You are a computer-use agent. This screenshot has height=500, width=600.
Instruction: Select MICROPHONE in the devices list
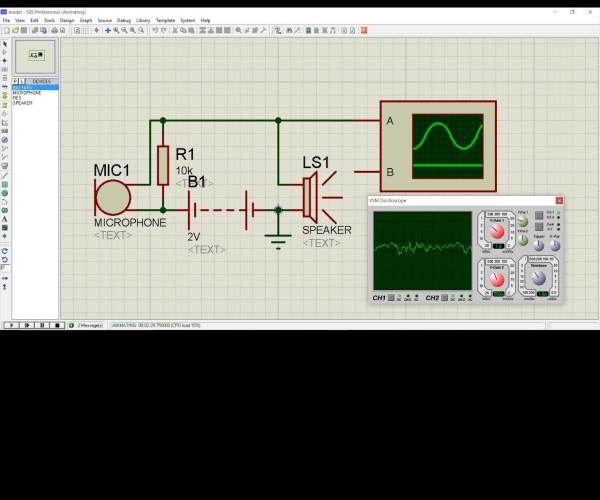pyautogui.click(x=27, y=93)
